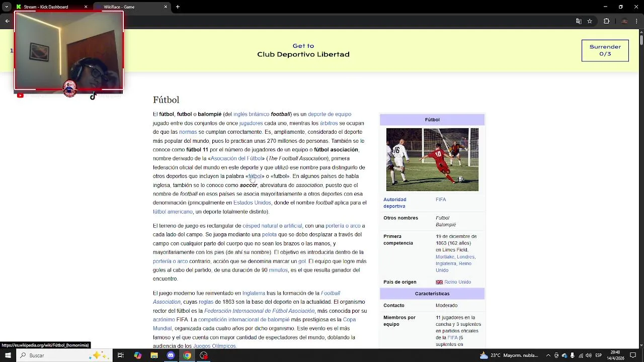Follow the 'deporte de equipo' link
Image resolution: width=644 pixels, height=362 pixels.
[330, 114]
